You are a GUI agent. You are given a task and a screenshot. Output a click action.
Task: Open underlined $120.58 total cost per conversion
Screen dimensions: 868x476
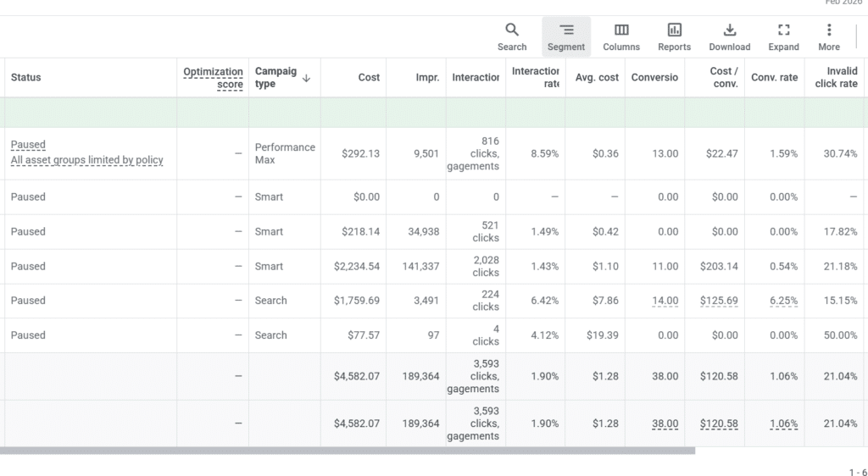click(719, 423)
